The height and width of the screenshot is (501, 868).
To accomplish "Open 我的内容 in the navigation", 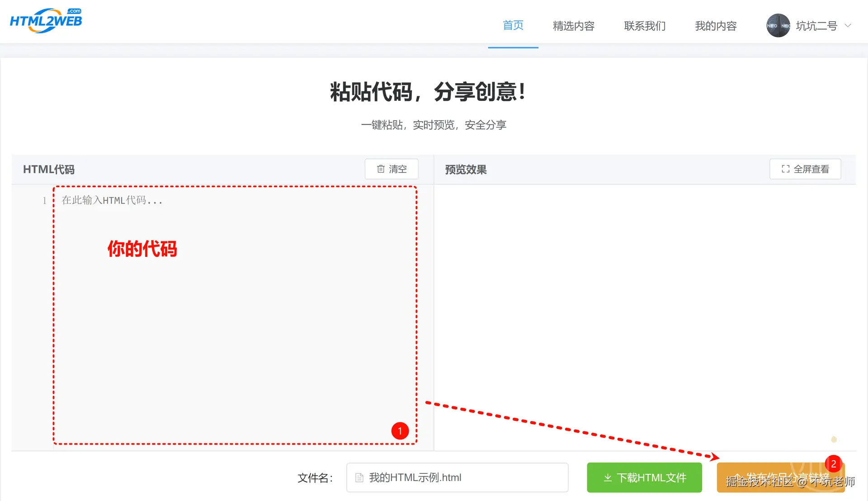I will (x=716, y=26).
